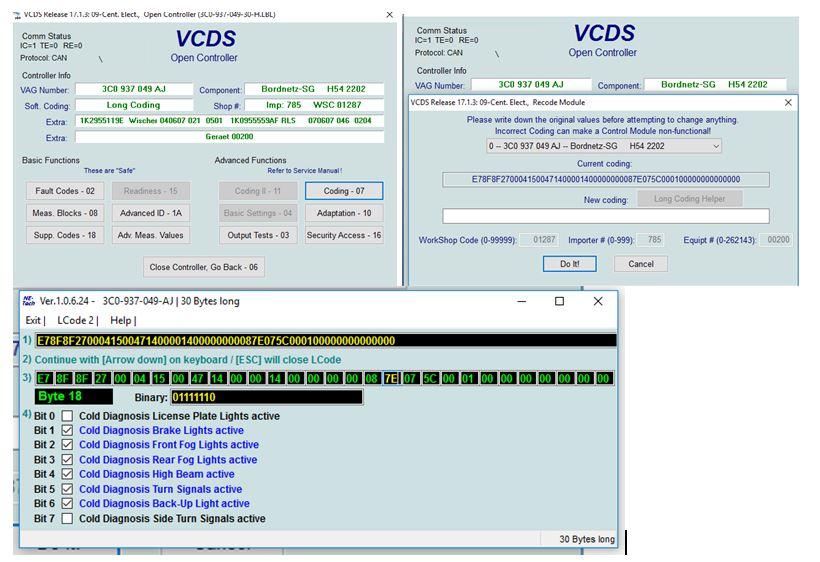Click the Readiness - 15 button
The width and height of the screenshot is (820, 562).
[x=151, y=191]
